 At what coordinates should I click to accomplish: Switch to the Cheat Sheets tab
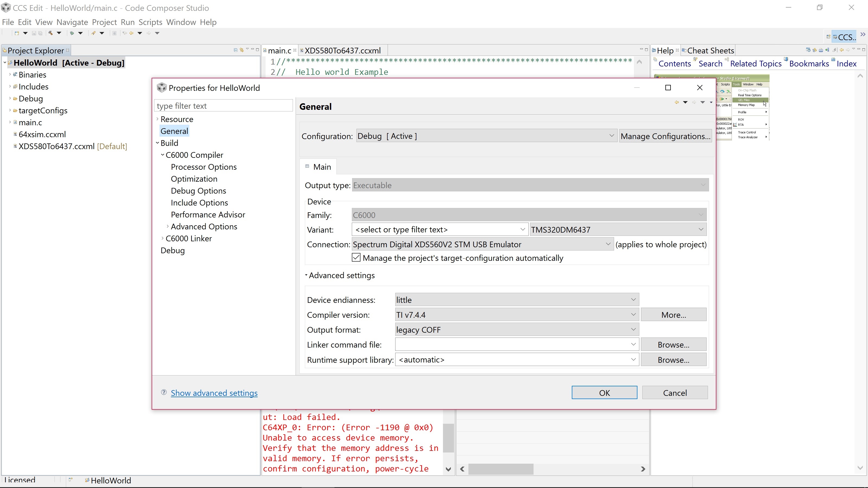point(708,50)
